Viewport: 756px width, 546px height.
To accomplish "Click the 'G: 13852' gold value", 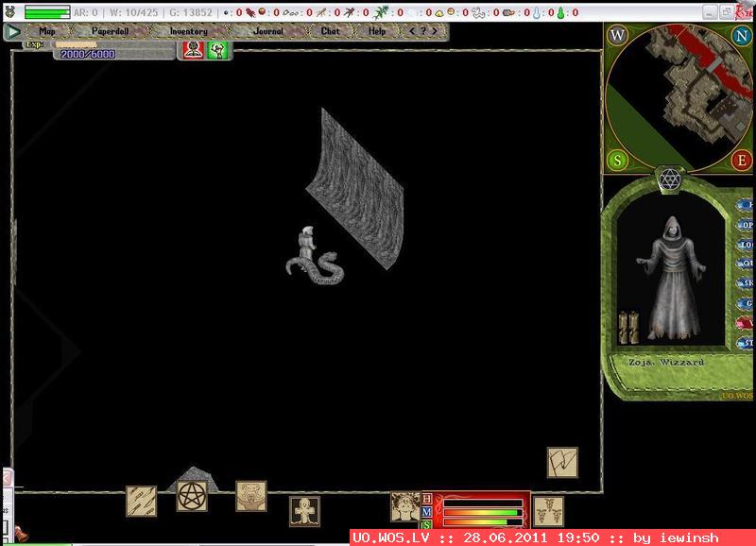I will [x=191, y=12].
